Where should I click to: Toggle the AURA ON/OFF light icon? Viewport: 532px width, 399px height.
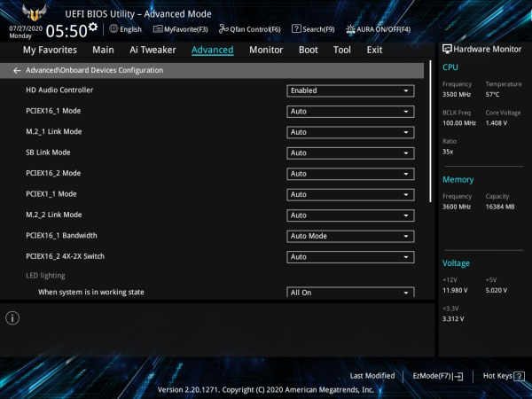point(350,29)
